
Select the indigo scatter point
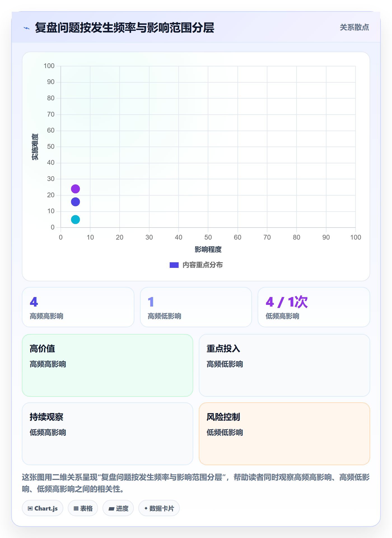tap(75, 202)
